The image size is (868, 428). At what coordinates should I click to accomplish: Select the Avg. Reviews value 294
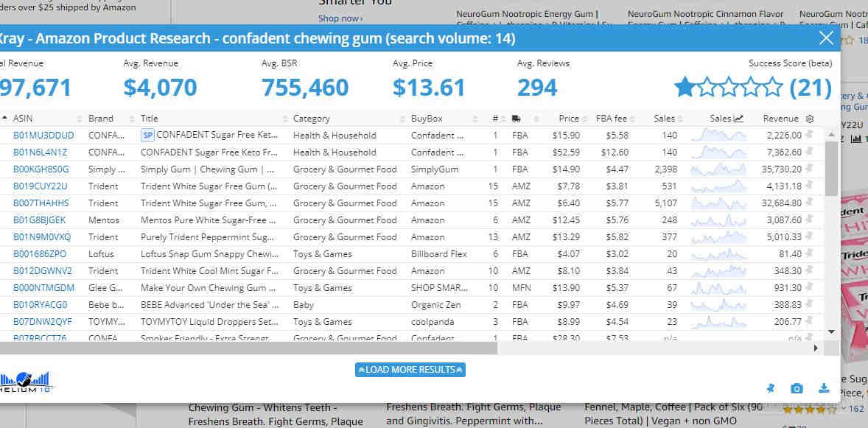[x=537, y=88]
